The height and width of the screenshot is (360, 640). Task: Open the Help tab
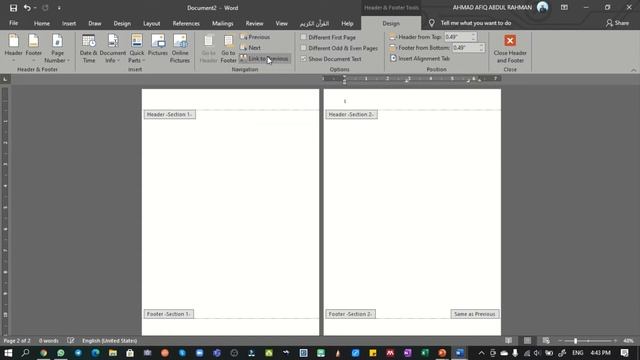tap(347, 23)
